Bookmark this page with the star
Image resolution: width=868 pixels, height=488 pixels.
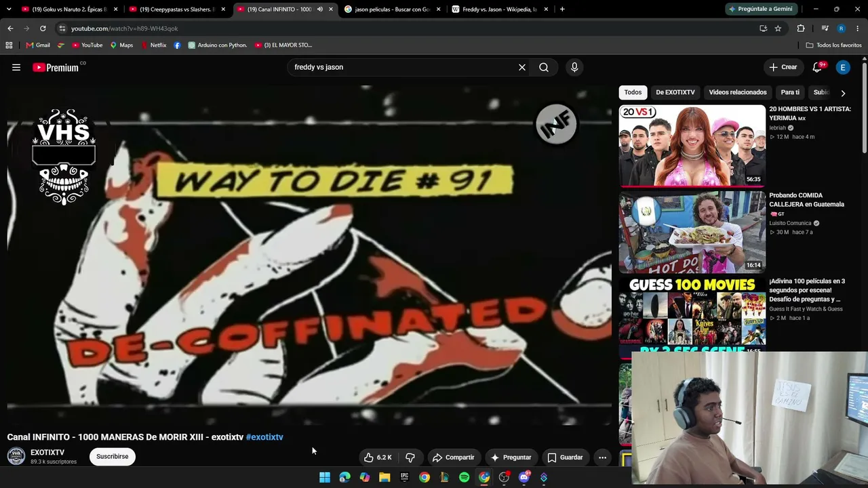pyautogui.click(x=778, y=28)
